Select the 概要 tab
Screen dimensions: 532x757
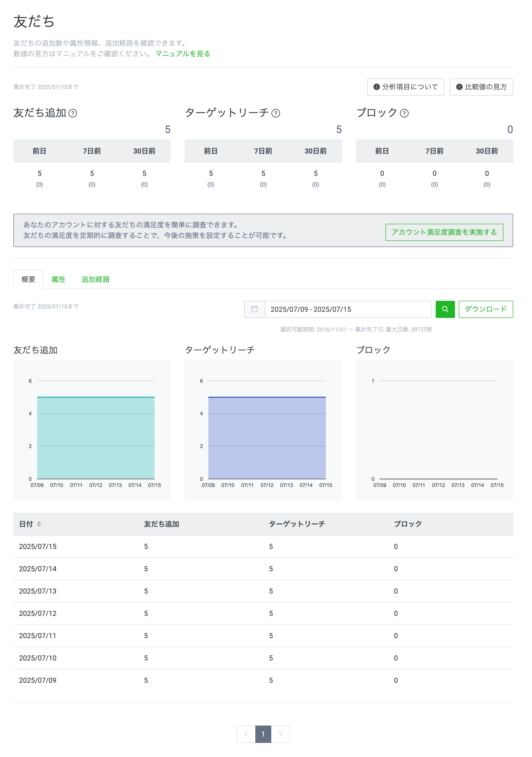(28, 280)
